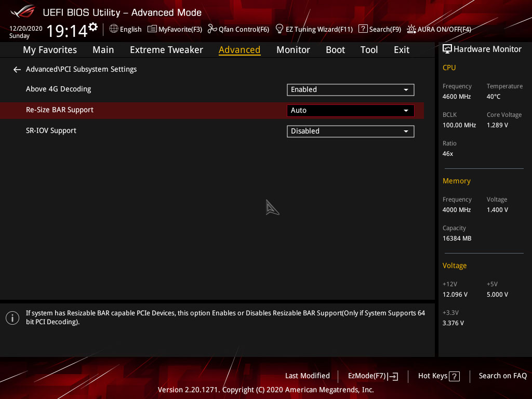532x399 pixels.
Task: Select the Advanced tab
Action: [x=240, y=50]
